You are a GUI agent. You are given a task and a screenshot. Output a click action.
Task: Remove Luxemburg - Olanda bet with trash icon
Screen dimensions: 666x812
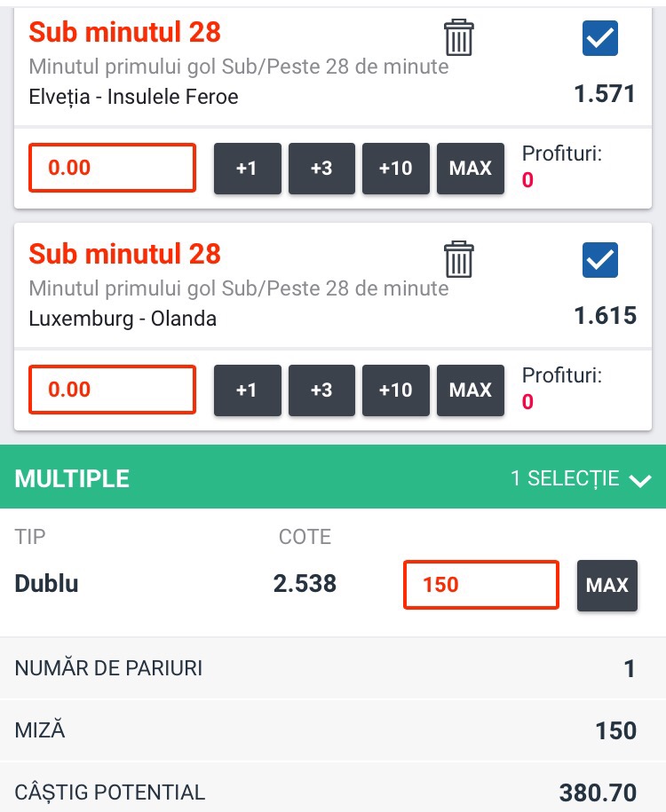point(459,259)
